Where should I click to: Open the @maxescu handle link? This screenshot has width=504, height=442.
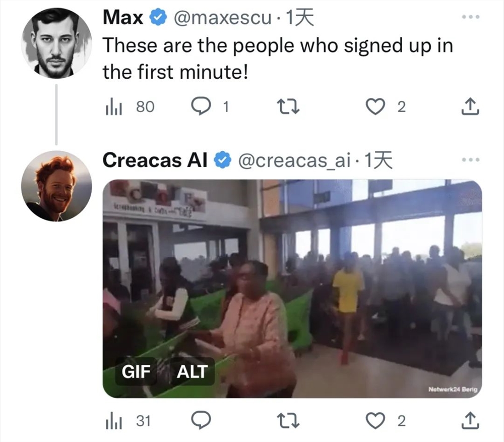click(222, 17)
